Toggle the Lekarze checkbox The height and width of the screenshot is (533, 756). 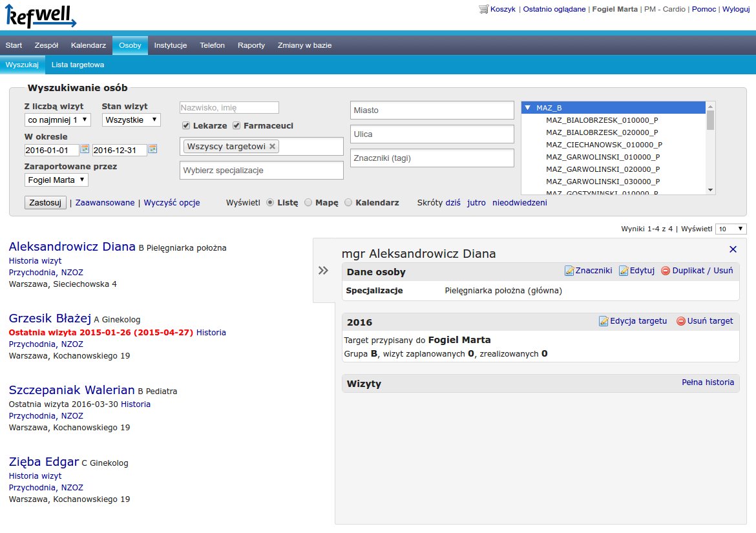tap(185, 126)
